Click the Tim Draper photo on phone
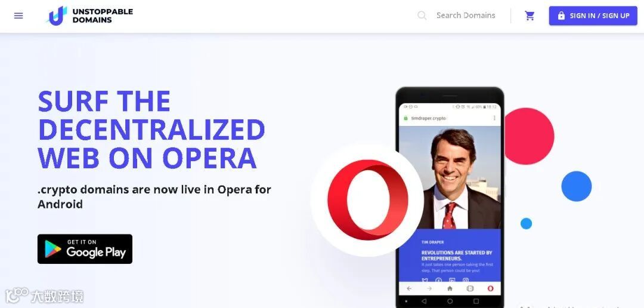The width and height of the screenshot is (644, 308). 450,177
